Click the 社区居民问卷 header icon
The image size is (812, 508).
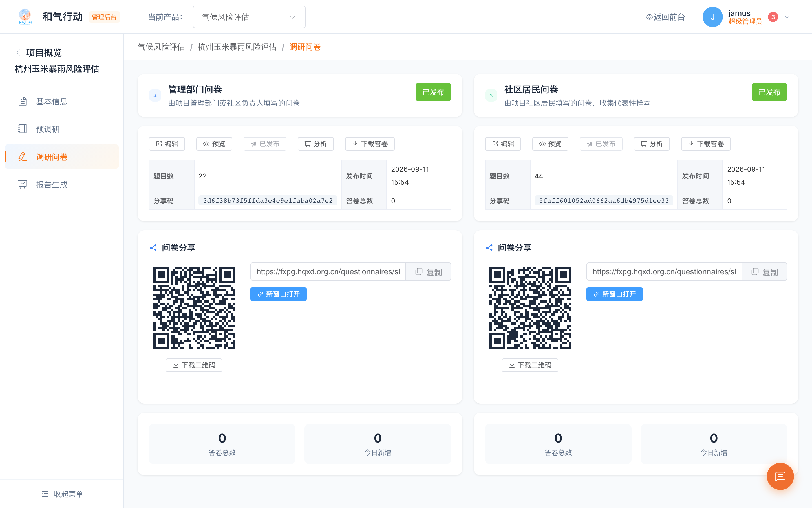point(491,95)
